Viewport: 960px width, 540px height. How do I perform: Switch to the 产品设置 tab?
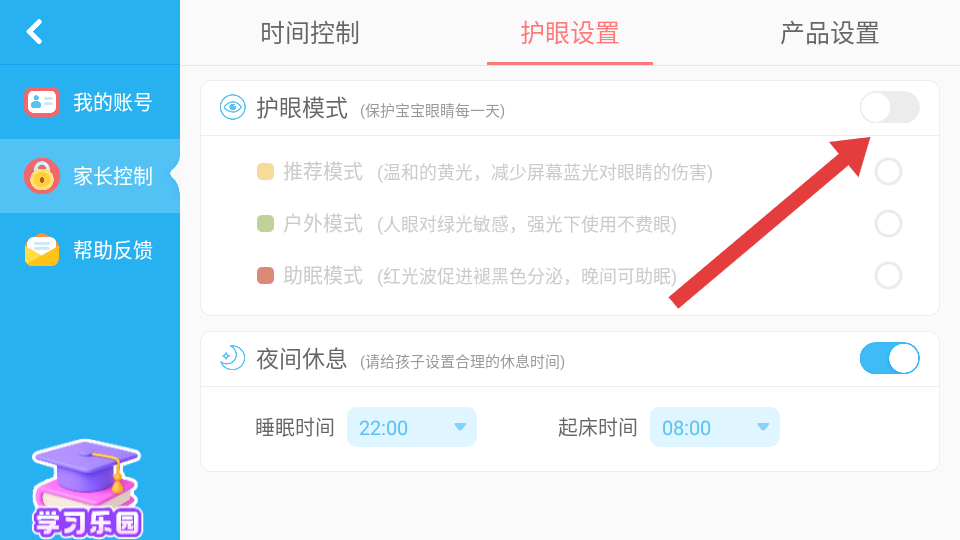pyautogui.click(x=829, y=33)
